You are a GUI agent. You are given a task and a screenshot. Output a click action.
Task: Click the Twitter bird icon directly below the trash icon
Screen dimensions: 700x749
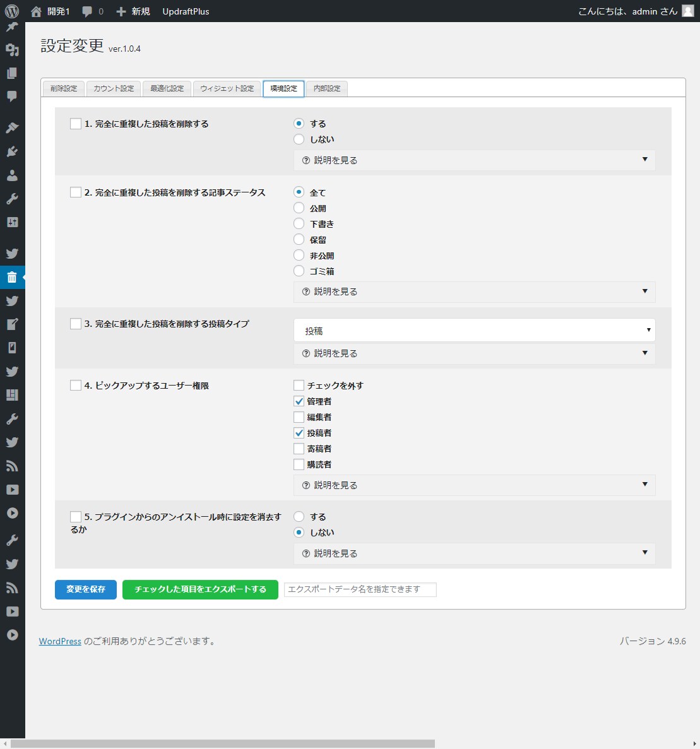(12, 300)
